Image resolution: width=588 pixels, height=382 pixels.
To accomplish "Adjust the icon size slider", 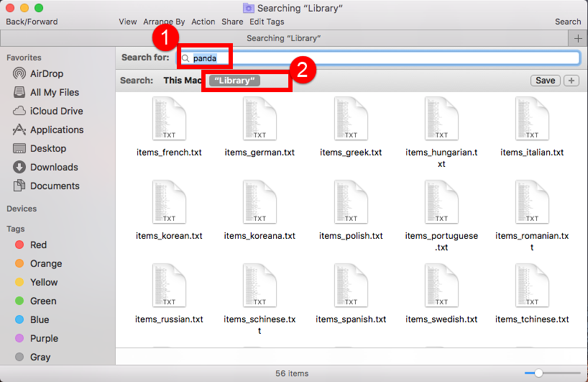I will pos(538,373).
